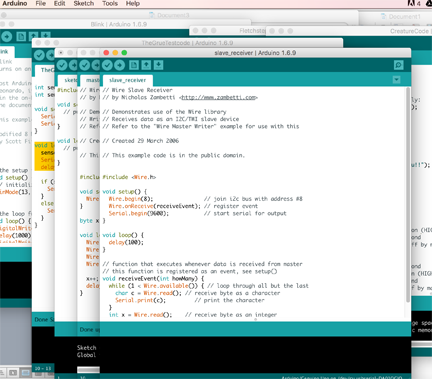
Task: Click the Blink | Arduino 1.6.9 title bar
Action: [x=119, y=24]
